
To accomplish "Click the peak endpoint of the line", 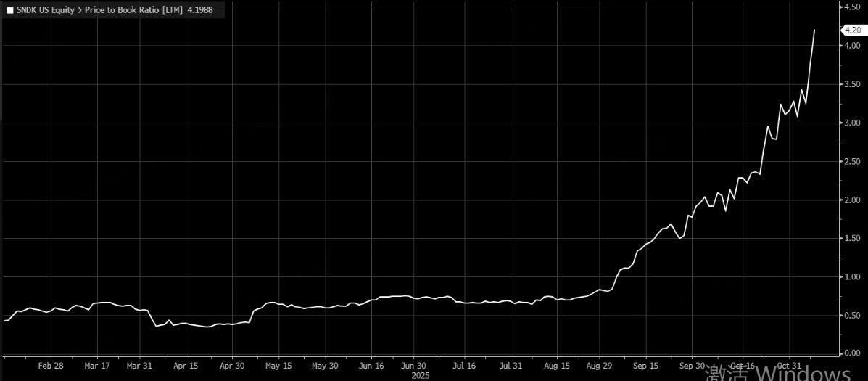I will [x=814, y=30].
